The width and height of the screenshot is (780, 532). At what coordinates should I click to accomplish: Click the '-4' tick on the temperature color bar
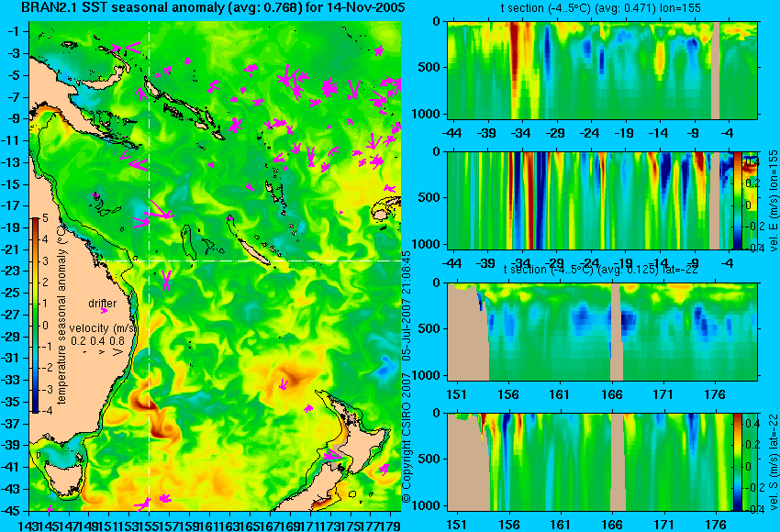pos(45,411)
